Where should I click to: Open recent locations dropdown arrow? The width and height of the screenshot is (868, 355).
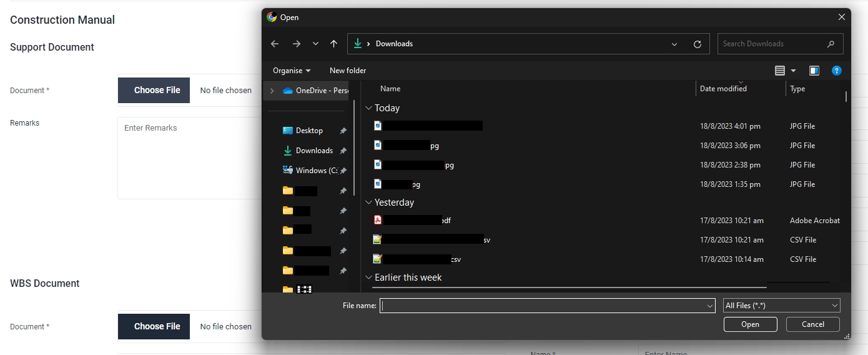pyautogui.click(x=315, y=44)
